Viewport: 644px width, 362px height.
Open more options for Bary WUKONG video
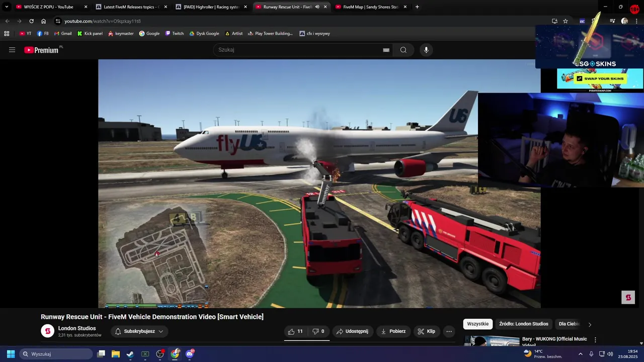(x=595, y=340)
